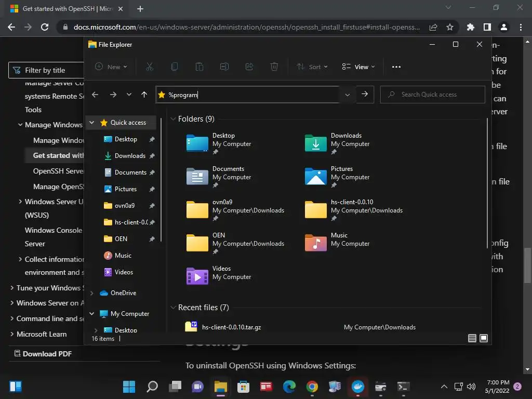The image size is (532, 399).
Task: Click the Rename icon in File Explorer toolbar
Action: coord(224,67)
